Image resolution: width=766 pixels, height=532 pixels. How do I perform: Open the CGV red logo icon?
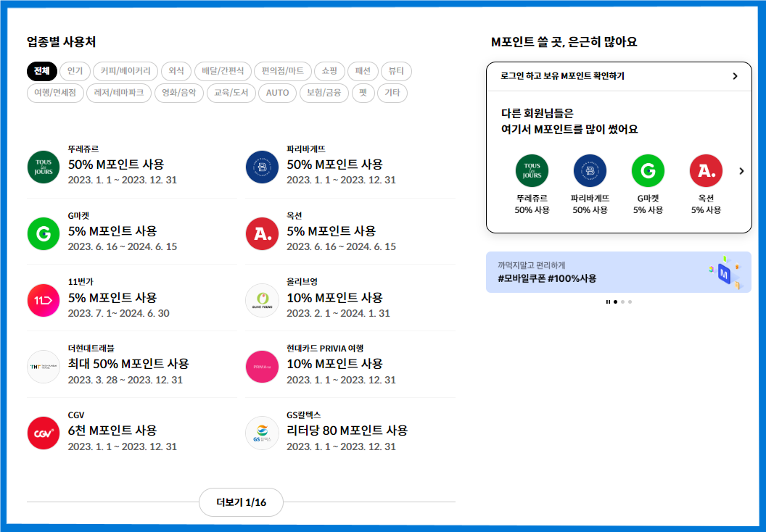click(44, 433)
